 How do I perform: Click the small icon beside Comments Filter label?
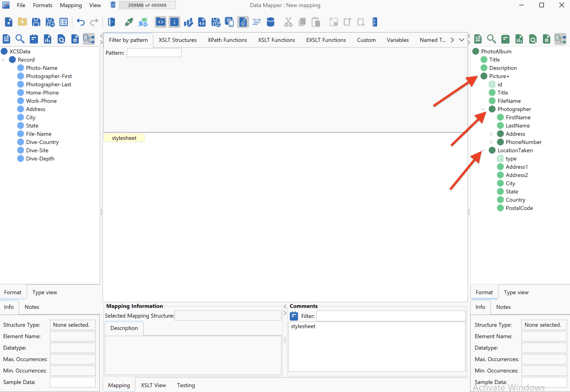coord(294,316)
